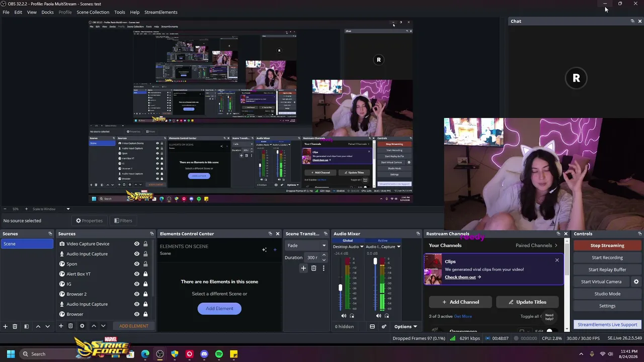The image size is (644, 362).
Task: Open source properties gear in Sources dock
Action: click(82, 326)
